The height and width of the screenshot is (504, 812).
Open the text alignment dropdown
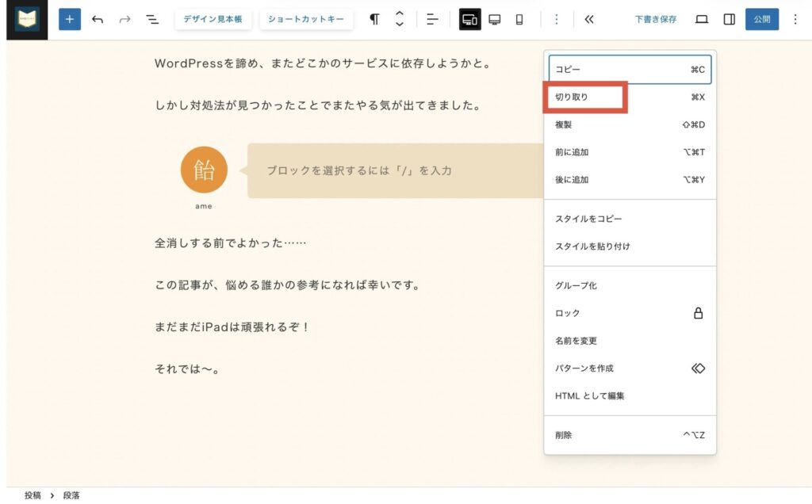432,19
